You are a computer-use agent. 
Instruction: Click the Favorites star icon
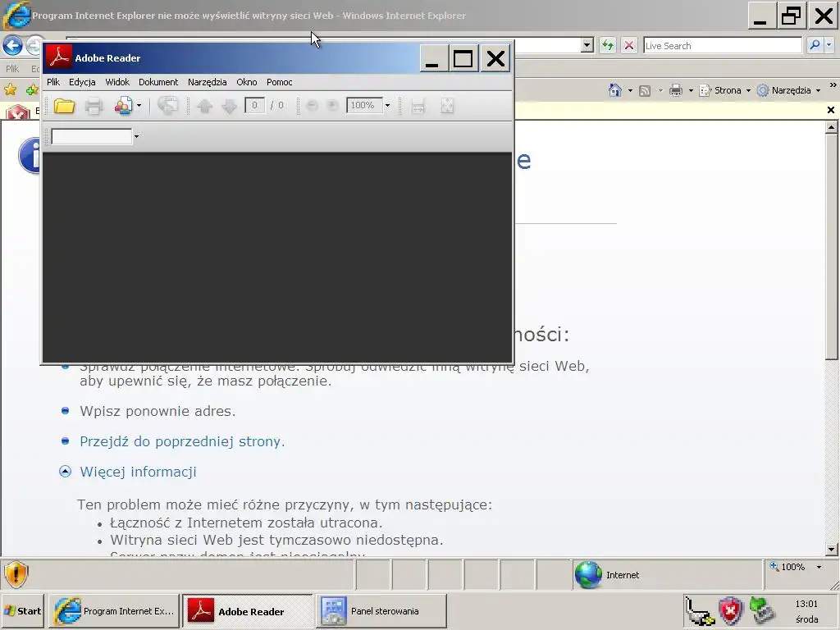[x=10, y=89]
